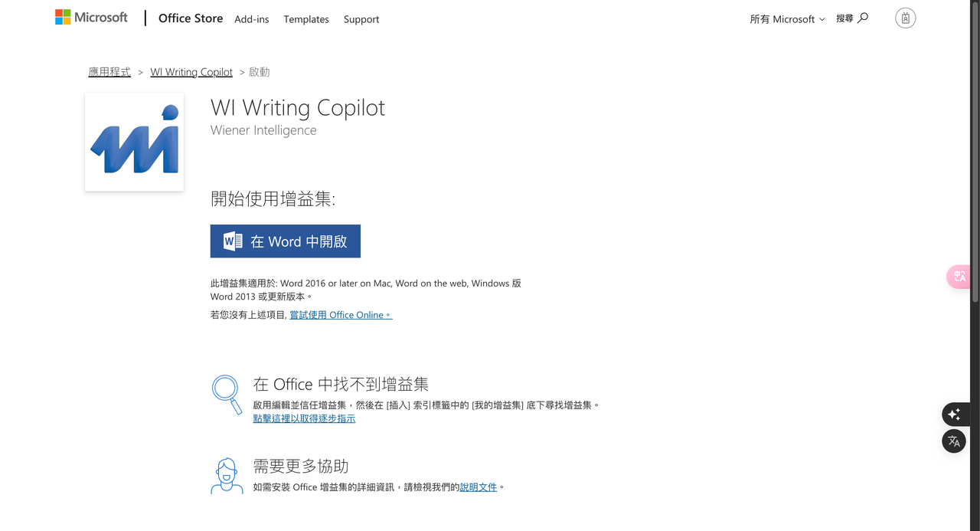
Task: Expand the 所有 Microsoft dropdown
Action: 787,19
